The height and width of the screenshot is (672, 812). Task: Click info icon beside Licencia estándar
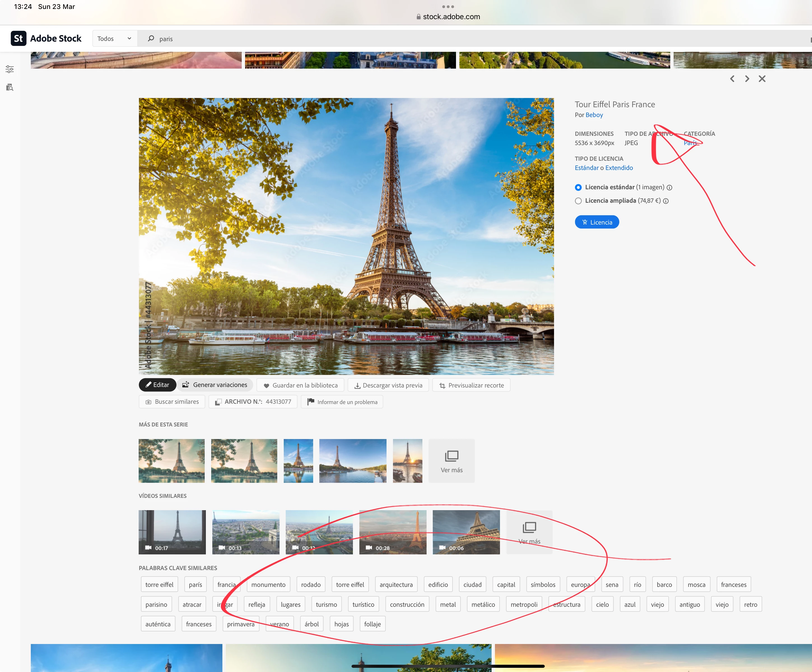pyautogui.click(x=669, y=187)
